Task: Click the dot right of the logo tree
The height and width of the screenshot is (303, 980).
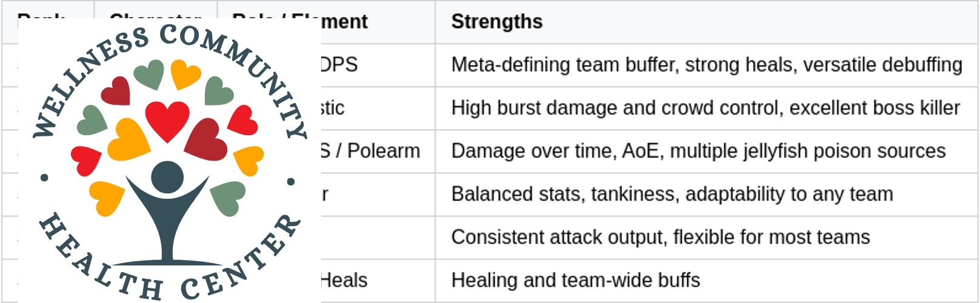Action: (x=291, y=181)
